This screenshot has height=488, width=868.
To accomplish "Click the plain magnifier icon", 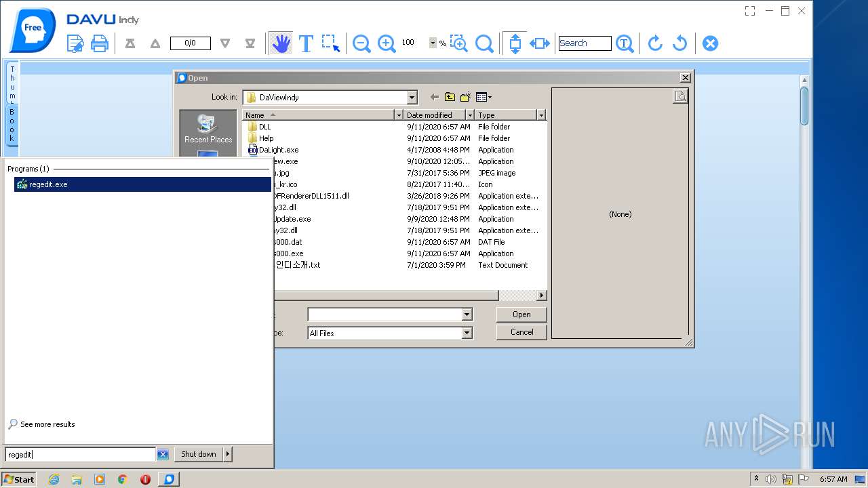I will (484, 43).
